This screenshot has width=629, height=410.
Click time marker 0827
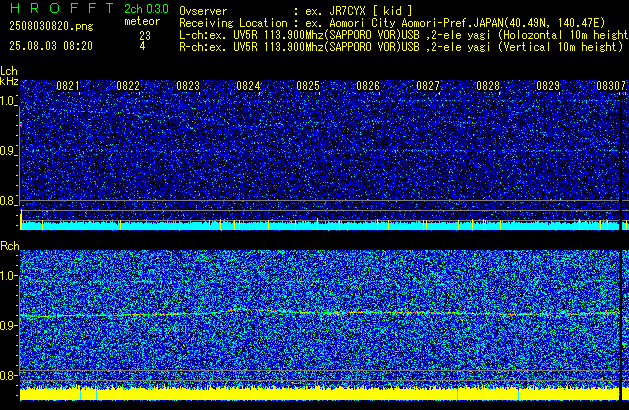coord(428,86)
